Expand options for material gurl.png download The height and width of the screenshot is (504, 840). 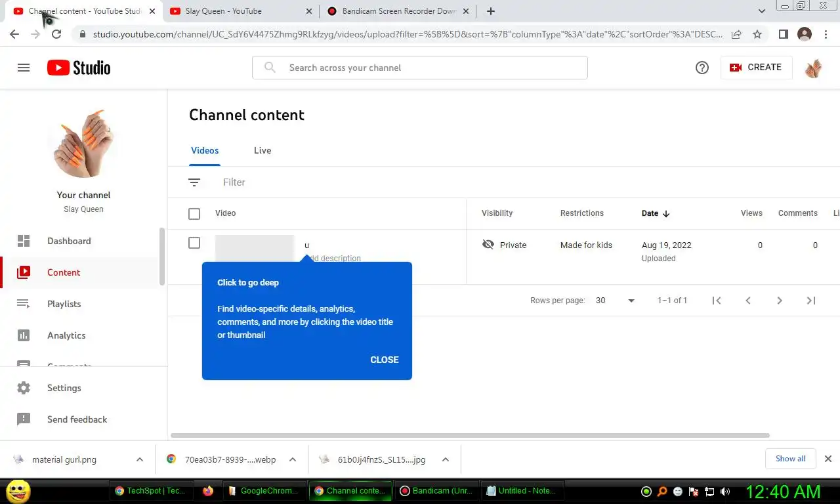pyautogui.click(x=139, y=459)
